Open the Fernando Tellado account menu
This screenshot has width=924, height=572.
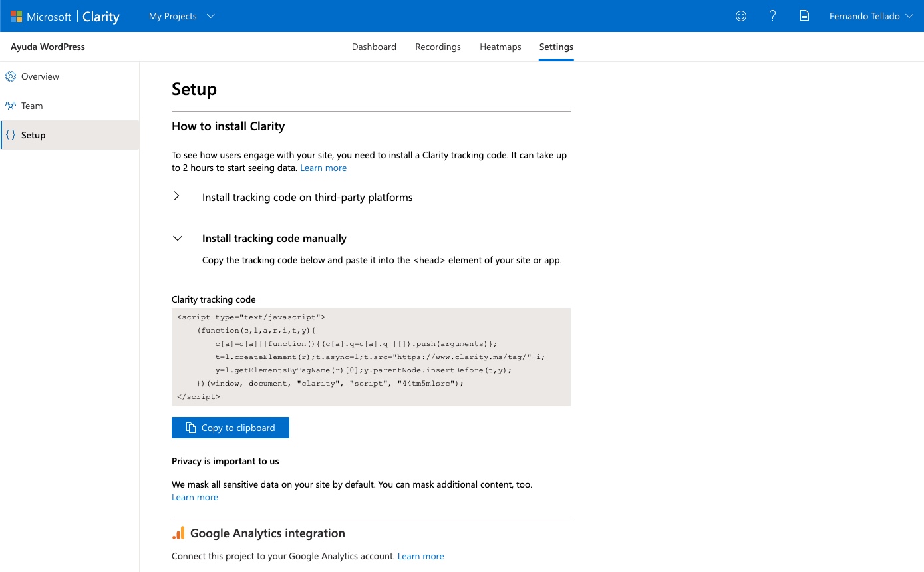coord(871,16)
